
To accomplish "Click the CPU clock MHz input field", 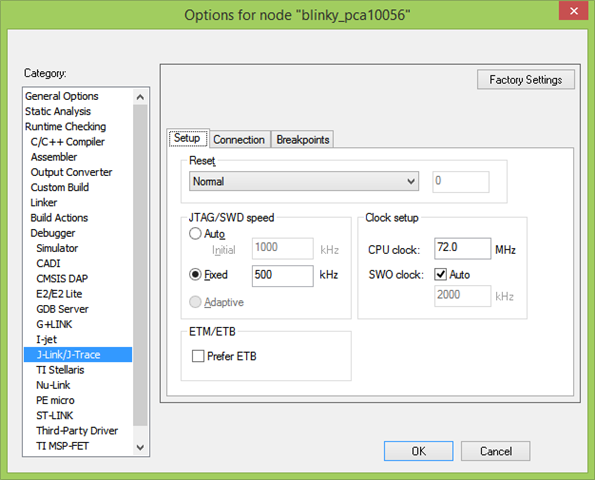I will pos(463,248).
